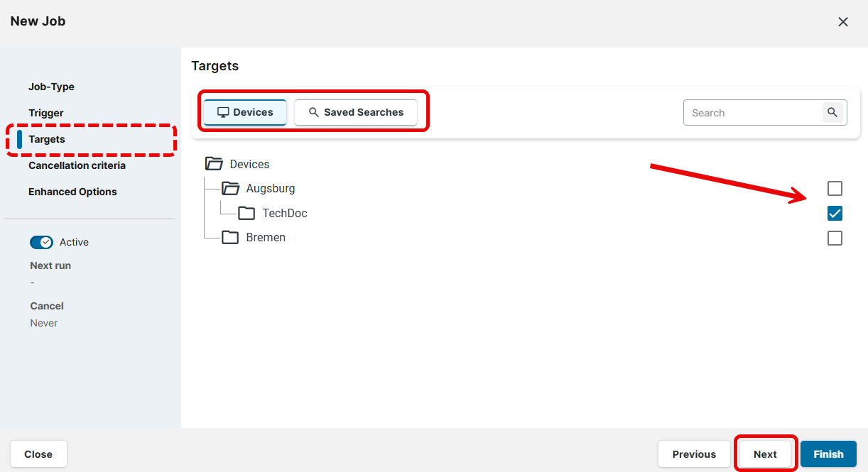The height and width of the screenshot is (472, 868).
Task: Click the Finish button
Action: point(828,454)
